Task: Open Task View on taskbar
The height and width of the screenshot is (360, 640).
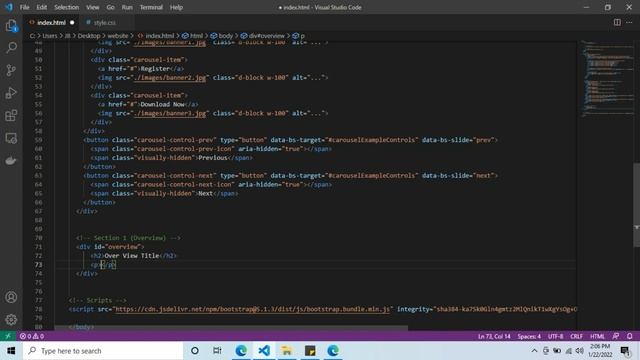Action: coord(217,351)
